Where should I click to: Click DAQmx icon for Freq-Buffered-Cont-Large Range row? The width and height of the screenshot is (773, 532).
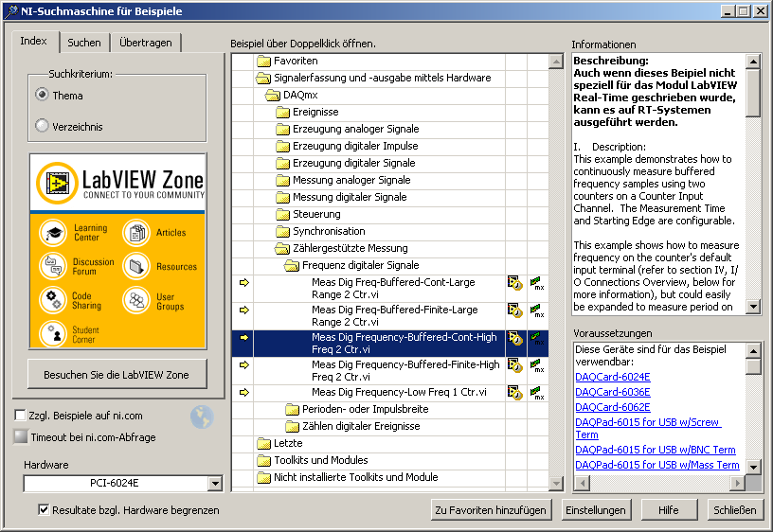pyautogui.click(x=537, y=283)
